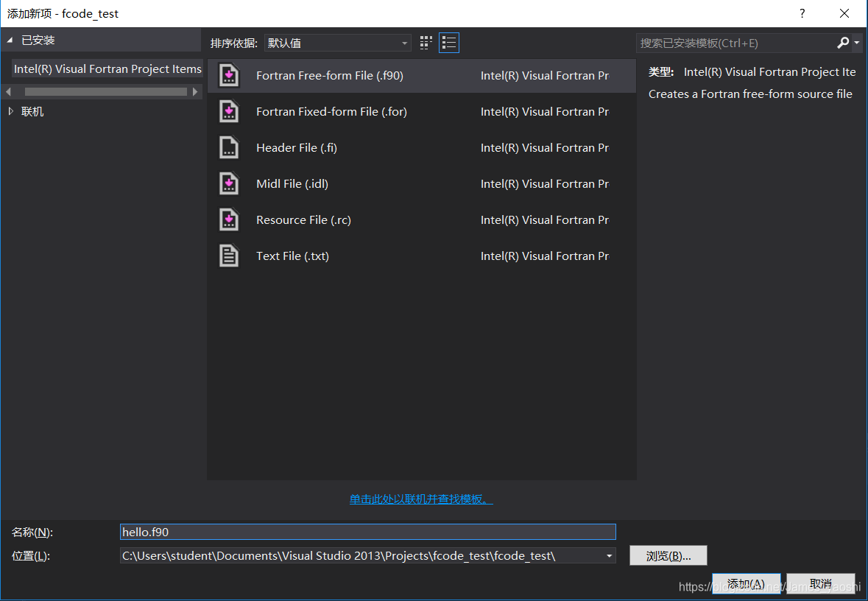Click the Text File (.txt) icon
Viewport: 868px width, 601px height.
click(229, 256)
